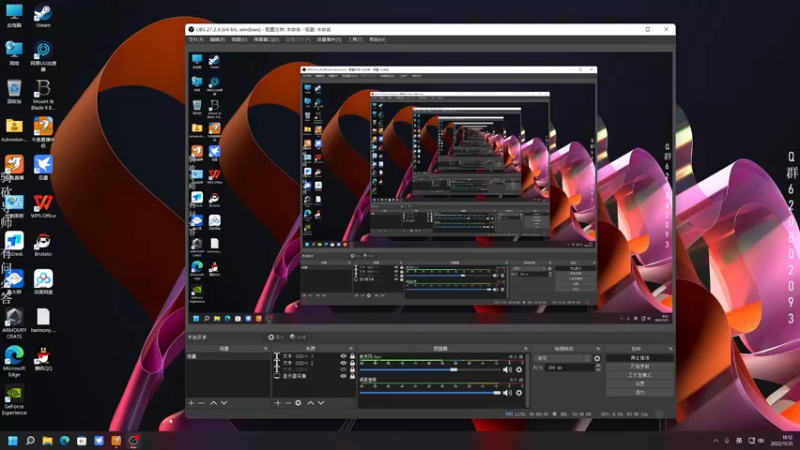
Task: Expand the system tray hidden icons chevron
Action: point(716,441)
